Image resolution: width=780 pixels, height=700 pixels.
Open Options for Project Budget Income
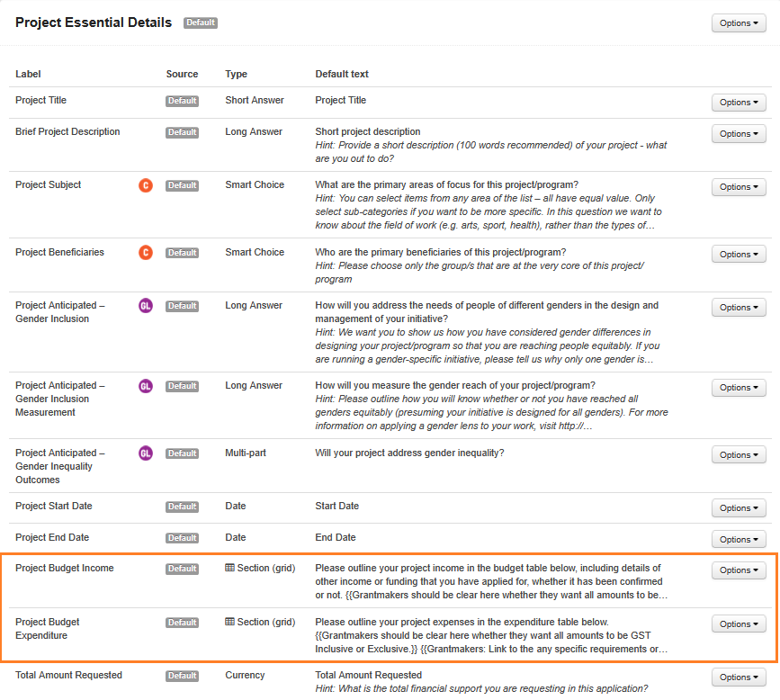739,570
